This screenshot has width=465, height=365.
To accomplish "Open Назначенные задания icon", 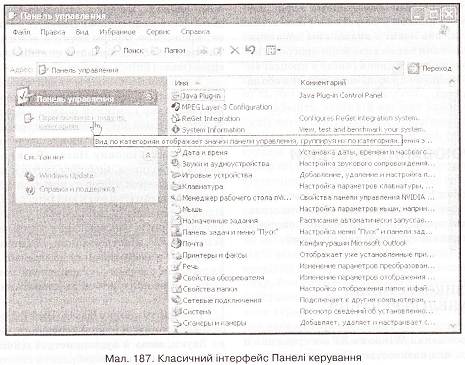I will pos(176,221).
